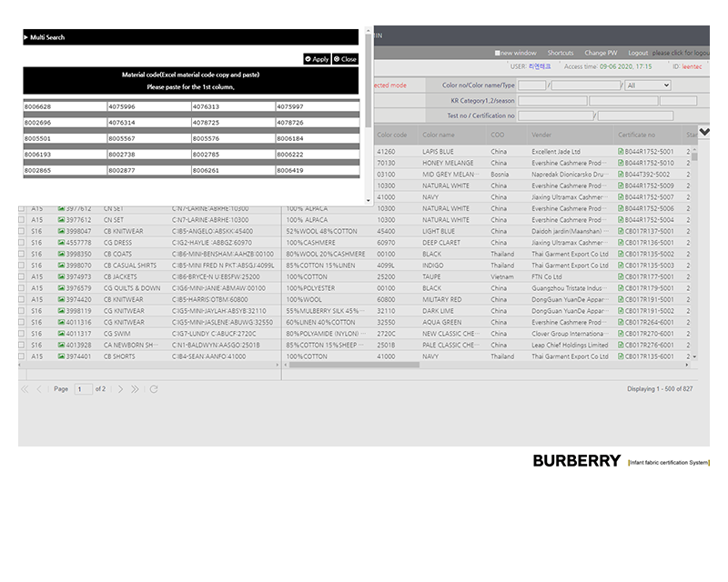Click the Logout link
The width and height of the screenshot is (728, 582).
(x=638, y=54)
